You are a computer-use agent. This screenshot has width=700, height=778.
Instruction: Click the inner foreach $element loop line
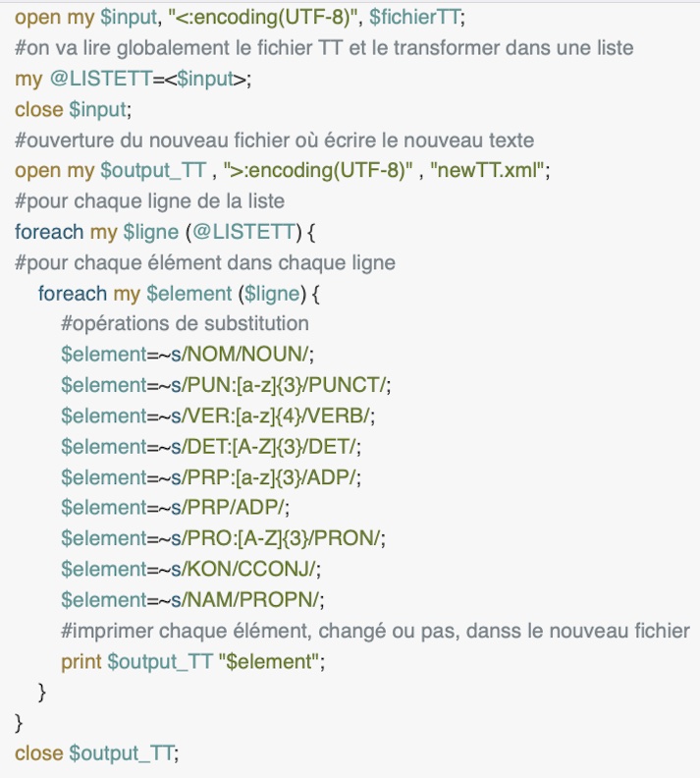(179, 294)
